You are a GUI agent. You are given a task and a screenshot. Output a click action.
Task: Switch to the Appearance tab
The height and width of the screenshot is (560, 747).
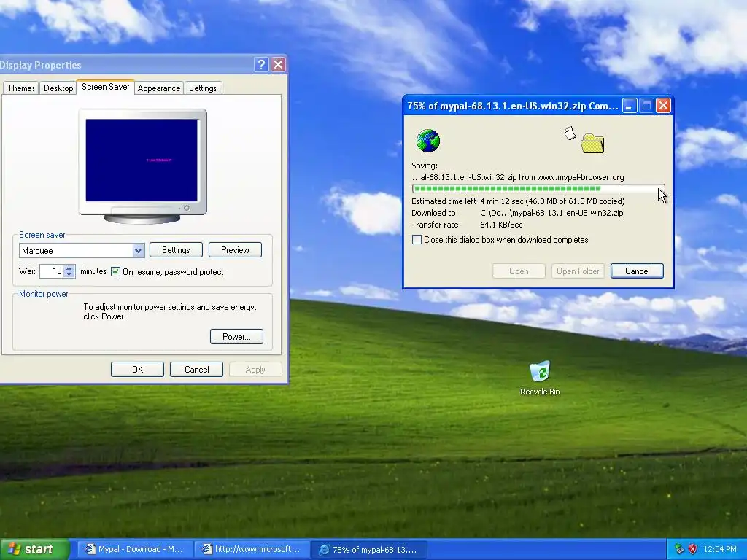coord(158,88)
